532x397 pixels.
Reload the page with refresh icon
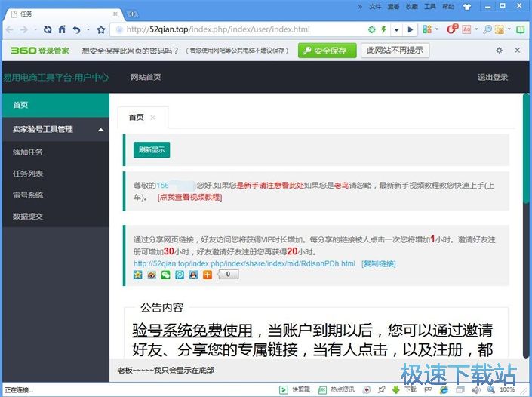pyautogui.click(x=48, y=30)
